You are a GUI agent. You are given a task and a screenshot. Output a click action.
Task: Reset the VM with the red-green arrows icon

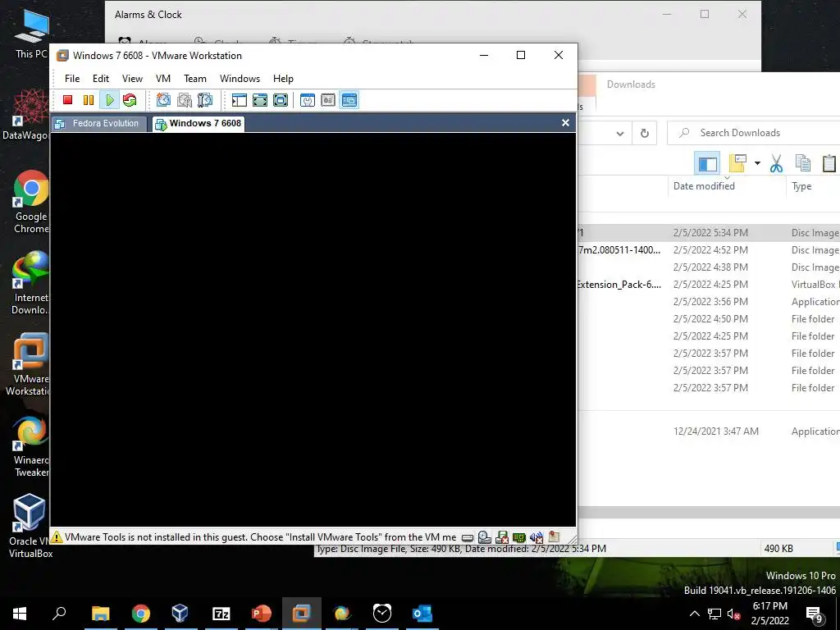coord(130,100)
